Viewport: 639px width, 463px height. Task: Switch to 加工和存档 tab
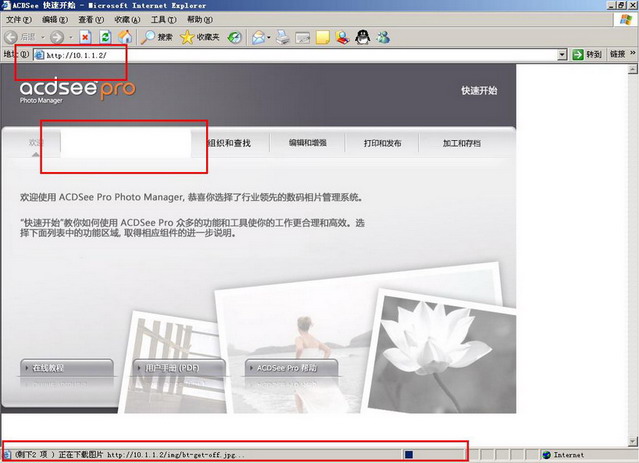pos(461,143)
